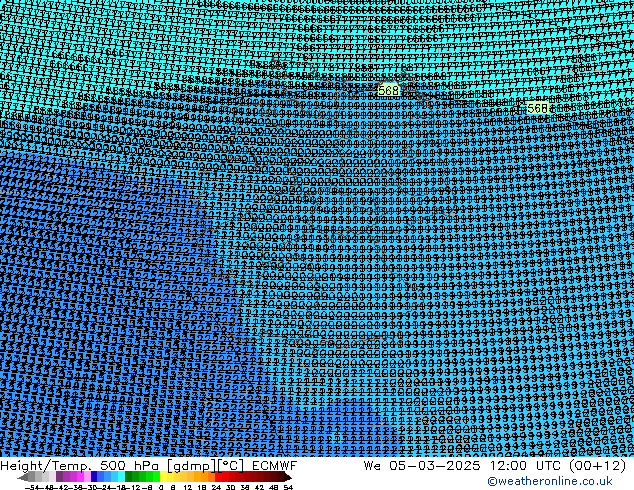Click the ECMWF model name in the title
Image resolution: width=634 pixels, height=490 pixels.
[274, 466]
